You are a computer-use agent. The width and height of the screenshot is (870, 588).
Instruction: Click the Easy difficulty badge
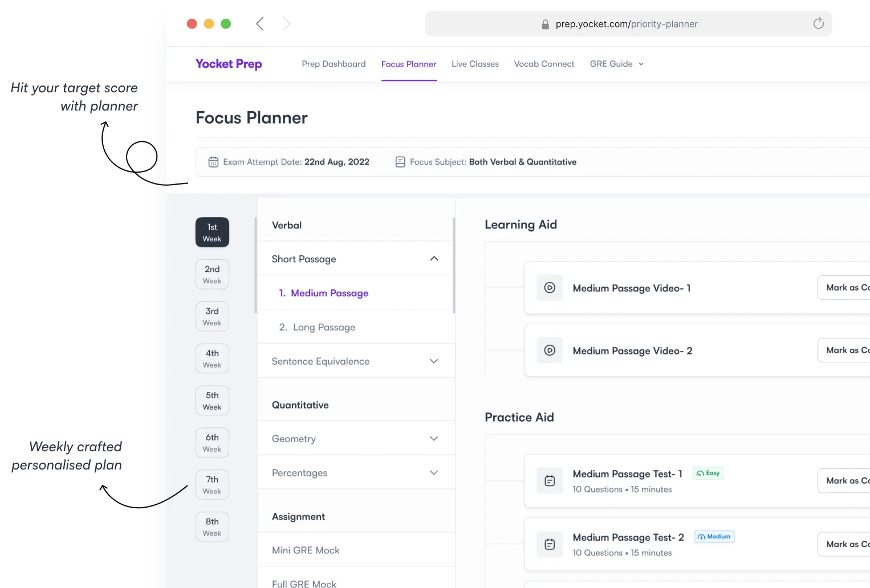coord(708,473)
